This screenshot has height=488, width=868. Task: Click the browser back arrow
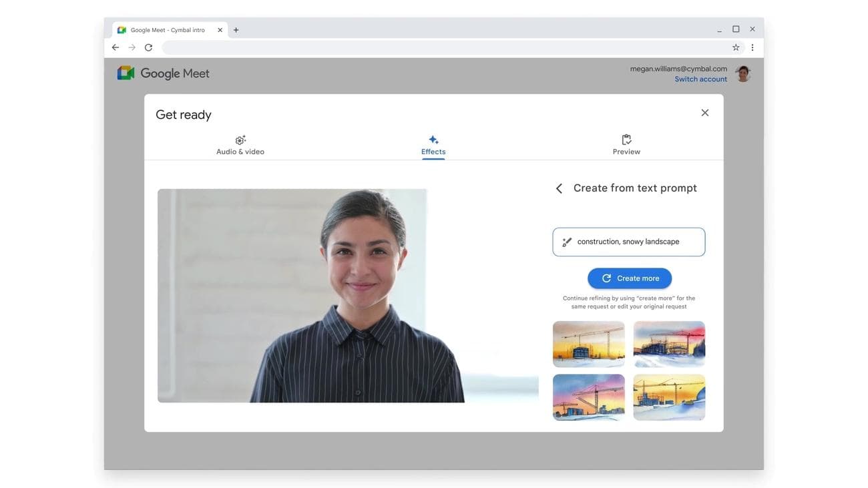click(116, 47)
